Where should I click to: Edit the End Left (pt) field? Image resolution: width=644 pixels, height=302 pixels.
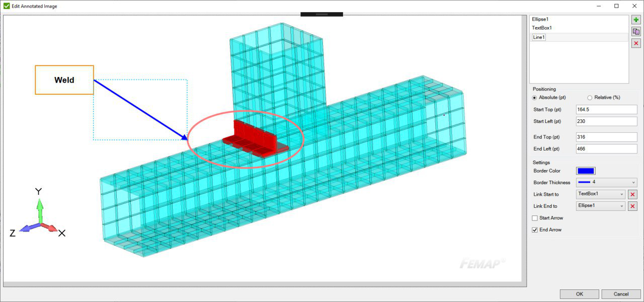pos(606,149)
